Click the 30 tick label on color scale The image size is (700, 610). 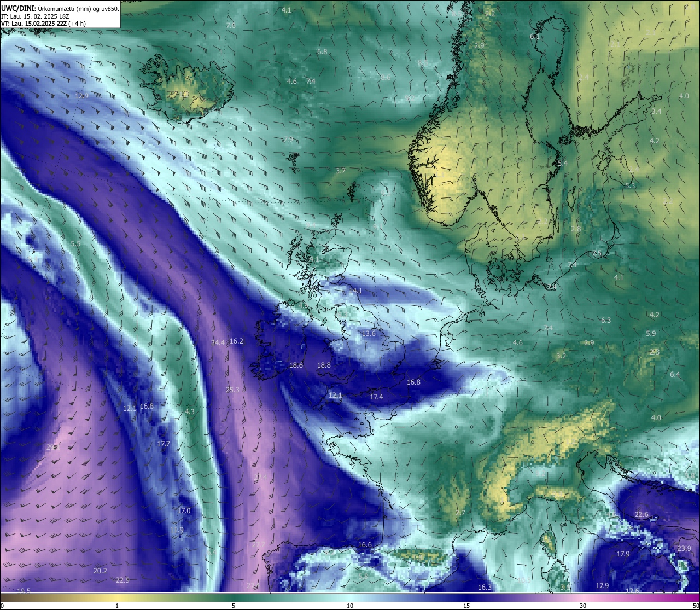[x=583, y=605]
